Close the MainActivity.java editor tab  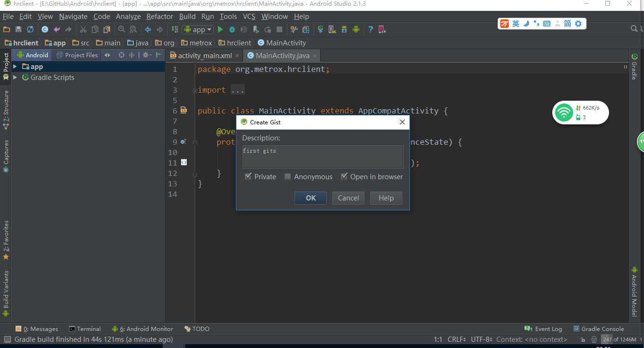pyautogui.click(x=314, y=55)
